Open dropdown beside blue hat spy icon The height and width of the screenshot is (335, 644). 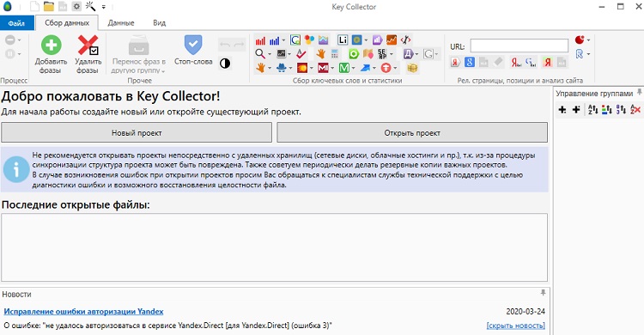290,68
